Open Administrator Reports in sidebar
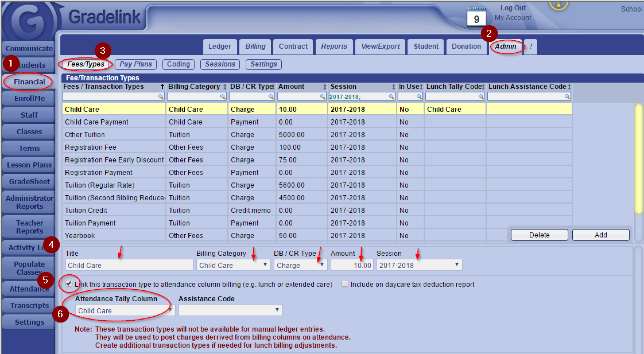Image resolution: width=644 pixels, height=354 pixels. [29, 202]
